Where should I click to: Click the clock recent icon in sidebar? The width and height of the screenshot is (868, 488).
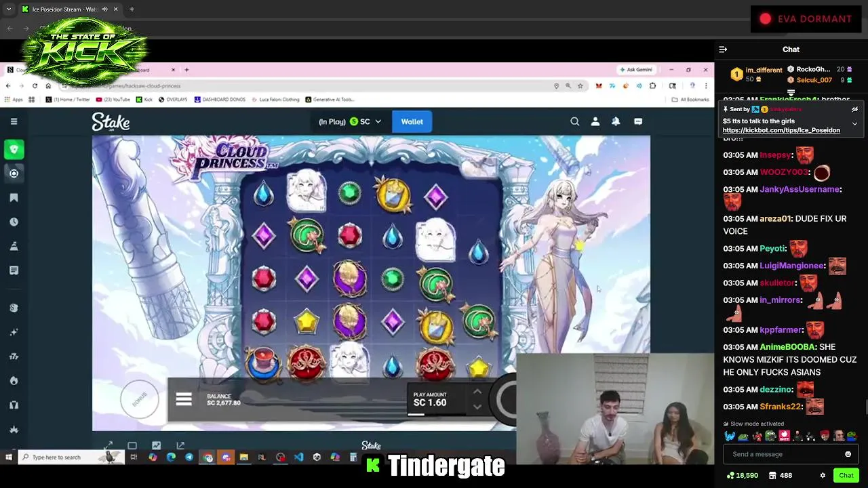click(14, 222)
